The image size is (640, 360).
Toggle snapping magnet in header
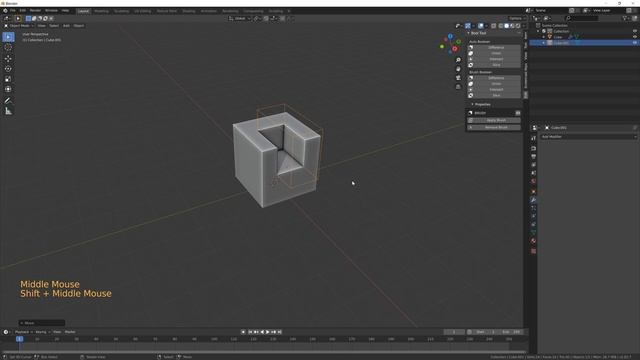[x=266, y=18]
